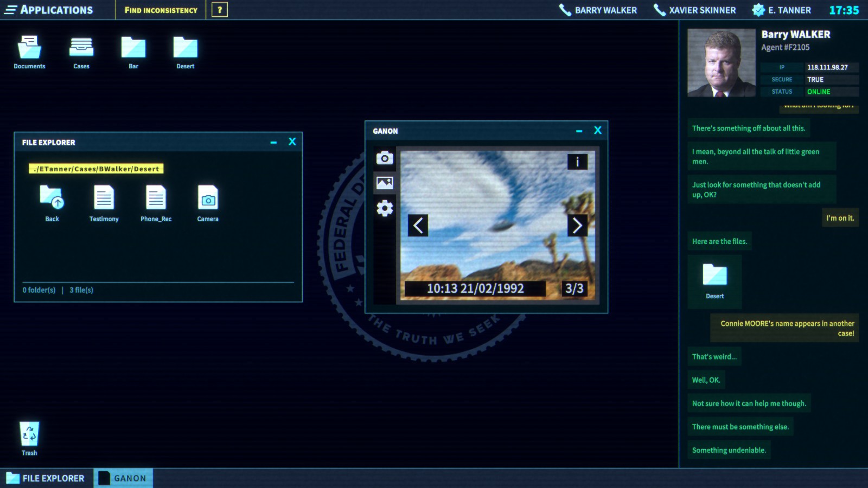Select the picture gallery icon in Ganon

click(385, 183)
